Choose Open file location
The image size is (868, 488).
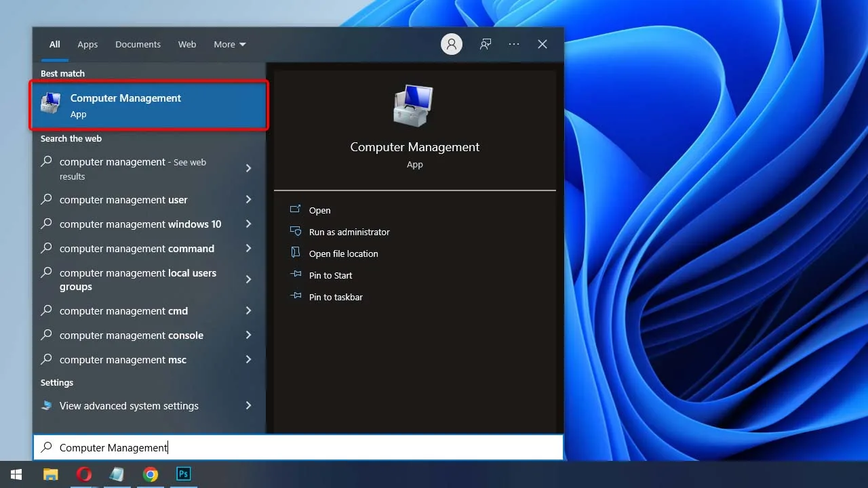coord(344,253)
